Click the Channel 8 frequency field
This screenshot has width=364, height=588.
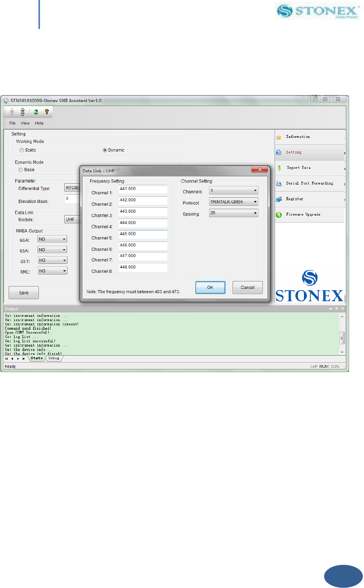pyautogui.click(x=143, y=267)
